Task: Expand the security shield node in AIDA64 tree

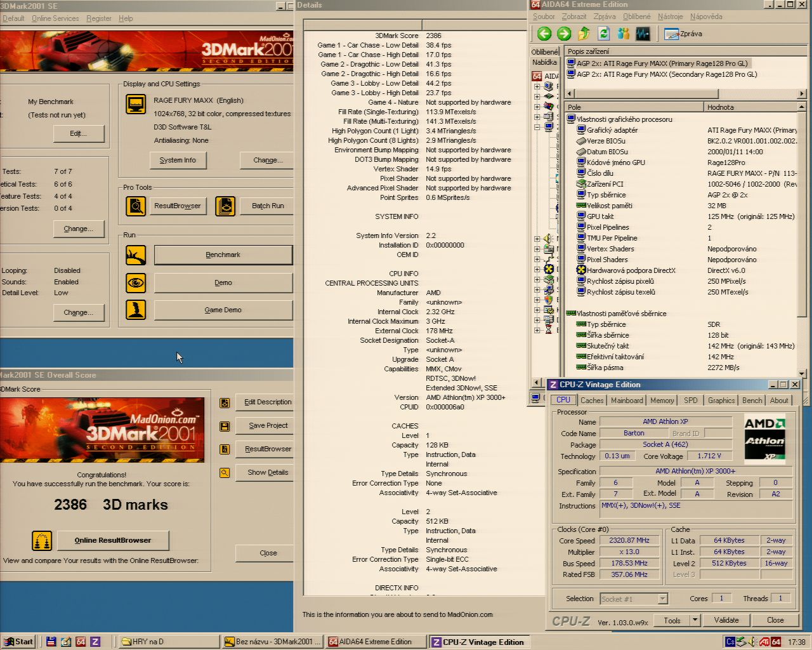Action: coord(537,300)
